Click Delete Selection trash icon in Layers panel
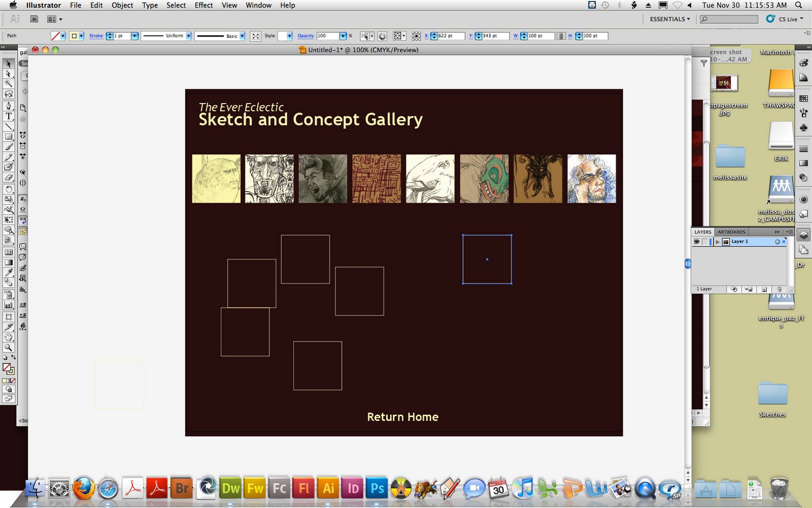Screen dimensions: 812x508 coord(779,289)
